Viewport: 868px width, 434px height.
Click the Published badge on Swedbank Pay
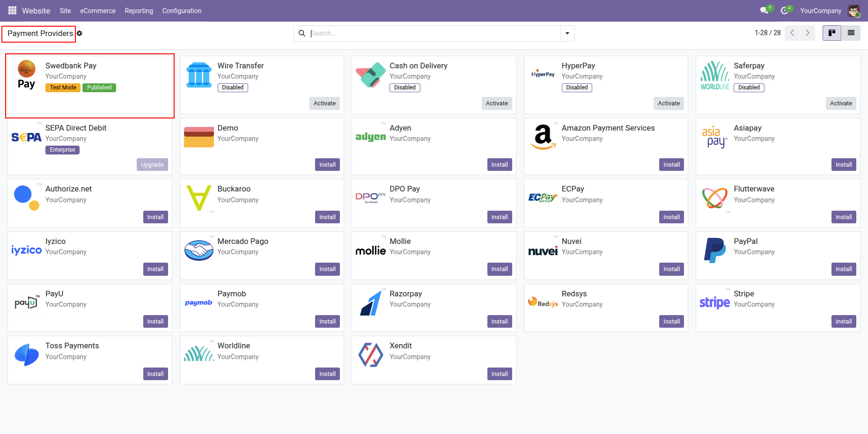click(99, 88)
